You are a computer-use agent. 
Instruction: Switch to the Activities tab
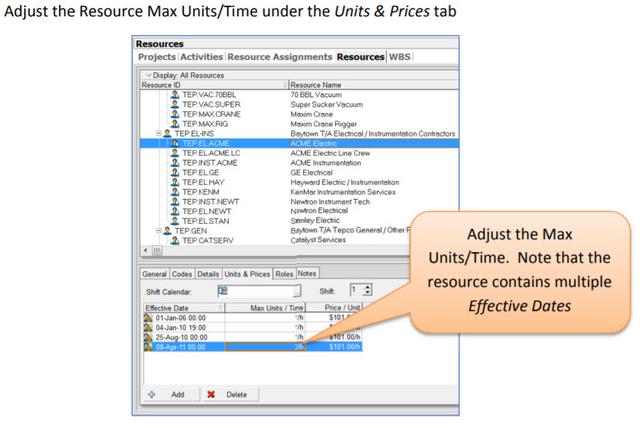(x=202, y=57)
